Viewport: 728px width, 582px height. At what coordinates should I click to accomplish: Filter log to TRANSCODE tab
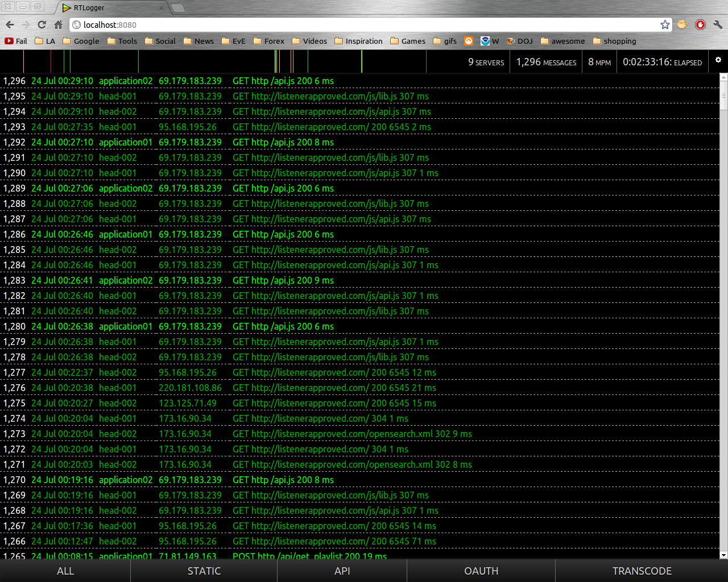click(642, 571)
